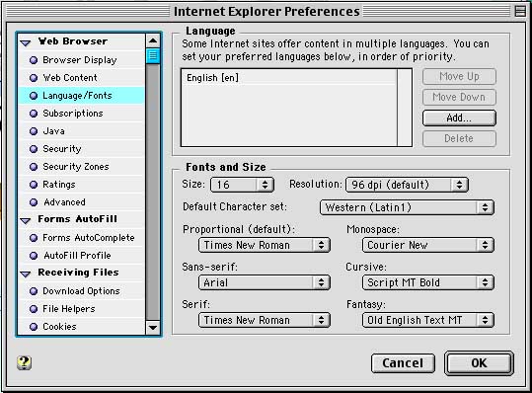Click the blue sidebar scroll thumb

(153, 55)
